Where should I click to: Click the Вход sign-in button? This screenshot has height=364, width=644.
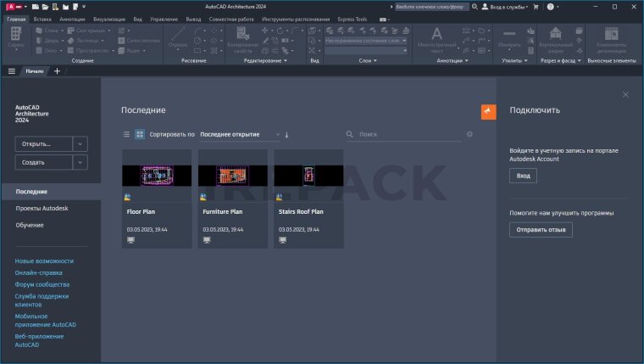click(x=523, y=176)
